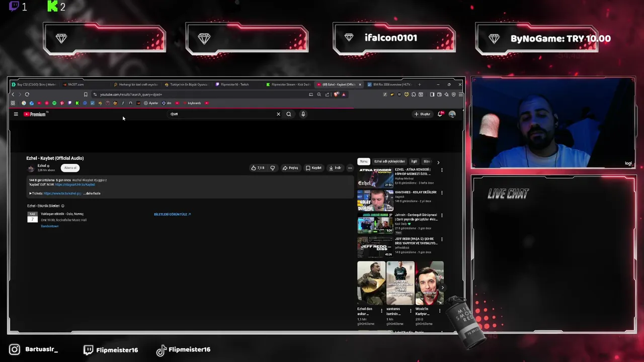The height and width of the screenshot is (362, 644).
Task: Bookmark this page icon in address bar
Action: tap(86, 95)
